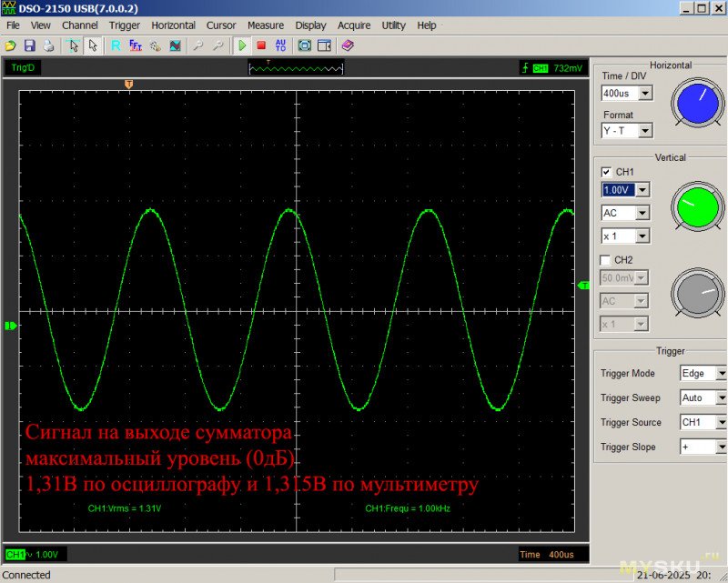Click the Run acquisition green play icon
The height and width of the screenshot is (583, 728).
click(242, 45)
